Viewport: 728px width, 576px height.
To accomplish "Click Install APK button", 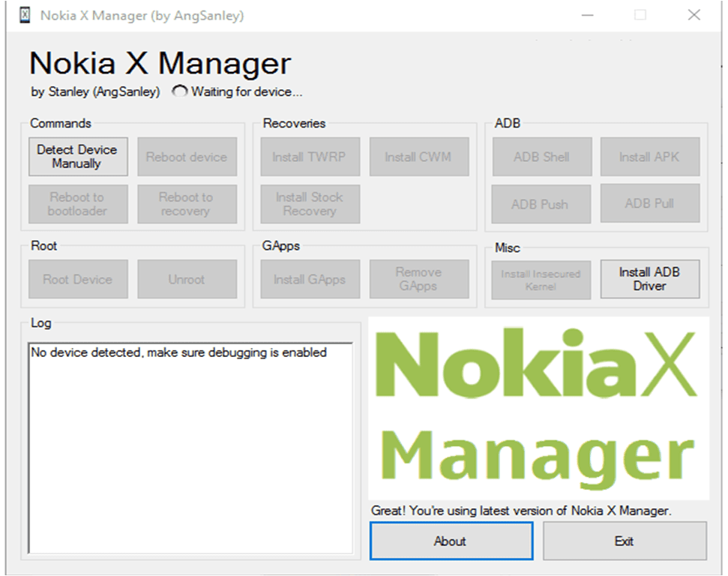I will pyautogui.click(x=650, y=157).
